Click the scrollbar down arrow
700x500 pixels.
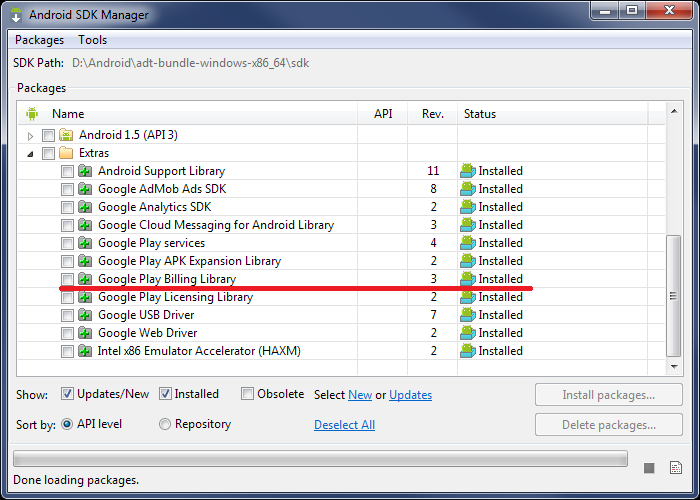point(674,367)
